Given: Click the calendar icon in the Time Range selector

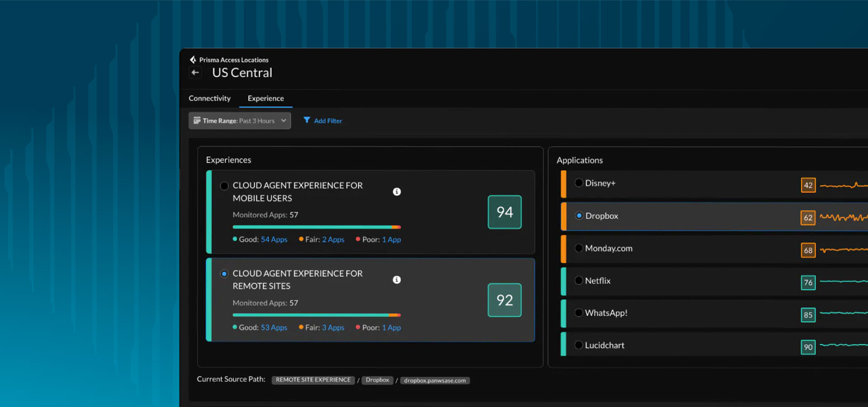Looking at the screenshot, I should tap(197, 121).
